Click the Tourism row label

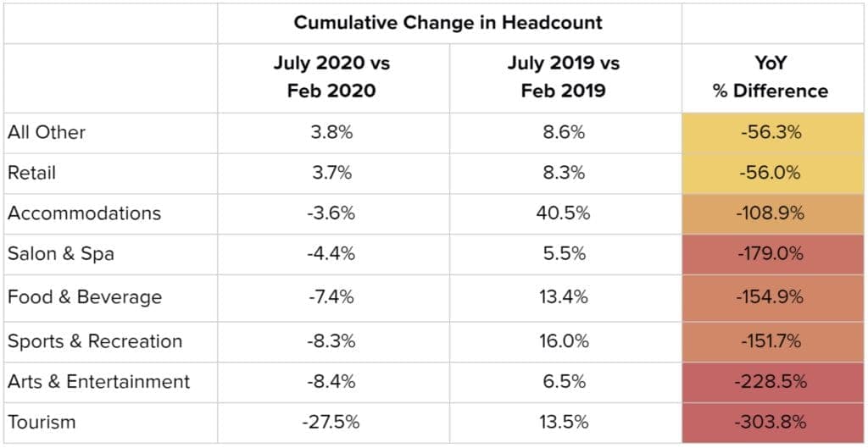click(x=42, y=423)
